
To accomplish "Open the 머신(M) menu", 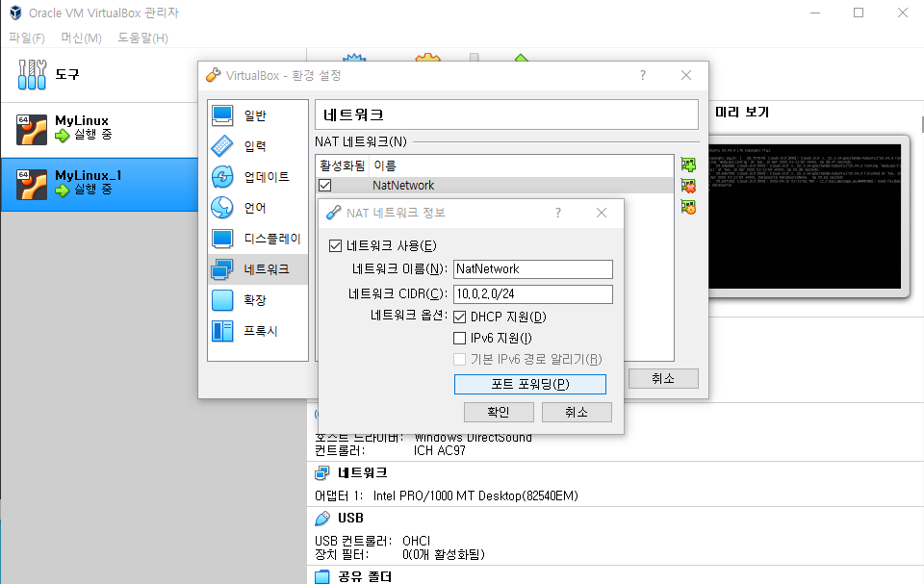I will click(x=81, y=38).
